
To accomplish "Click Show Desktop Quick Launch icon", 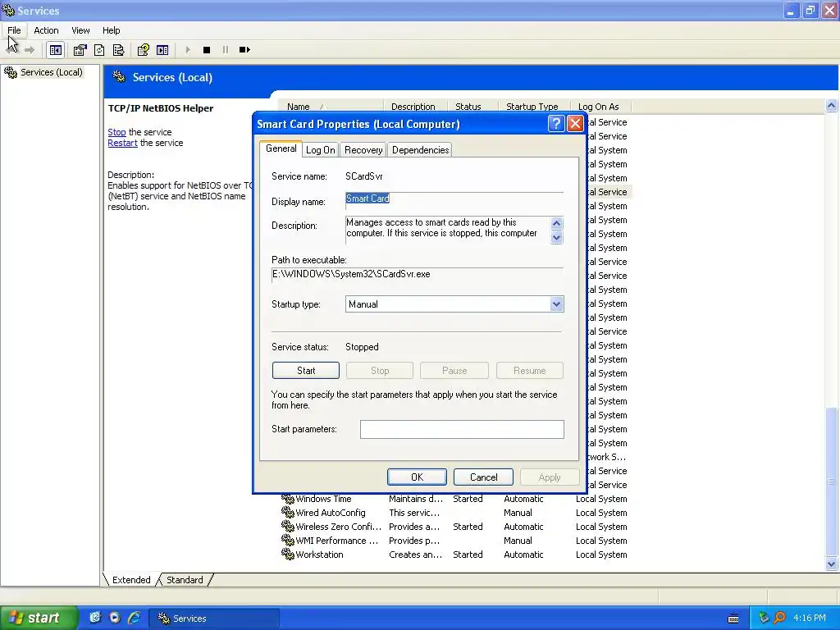I will (95, 618).
